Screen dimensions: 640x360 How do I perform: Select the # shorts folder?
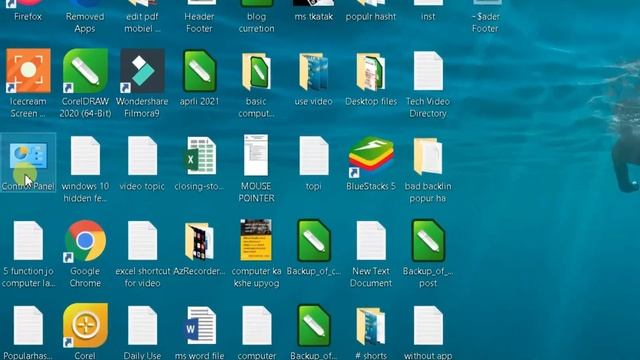coord(371,327)
